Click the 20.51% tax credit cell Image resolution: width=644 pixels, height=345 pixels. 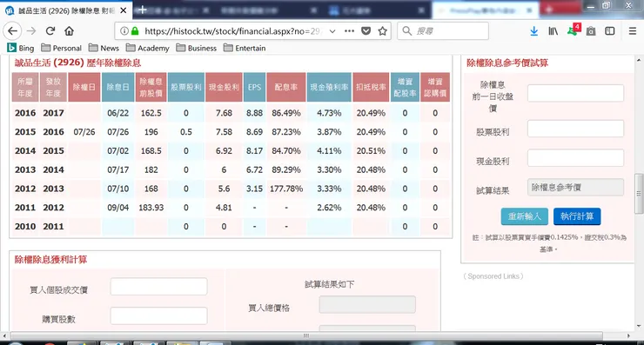(x=371, y=150)
